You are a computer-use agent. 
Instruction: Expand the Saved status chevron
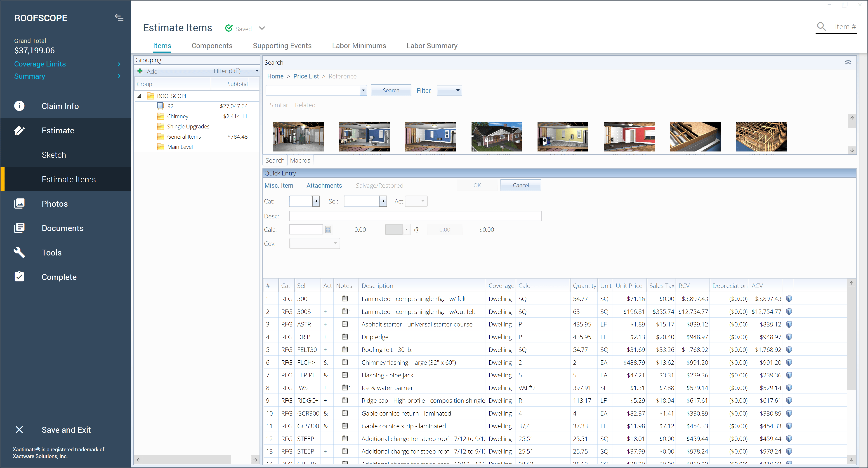[x=262, y=28]
